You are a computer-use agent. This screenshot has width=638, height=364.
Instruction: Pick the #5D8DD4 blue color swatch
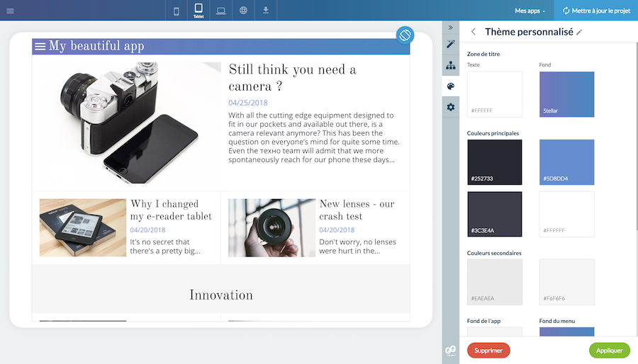pos(566,162)
